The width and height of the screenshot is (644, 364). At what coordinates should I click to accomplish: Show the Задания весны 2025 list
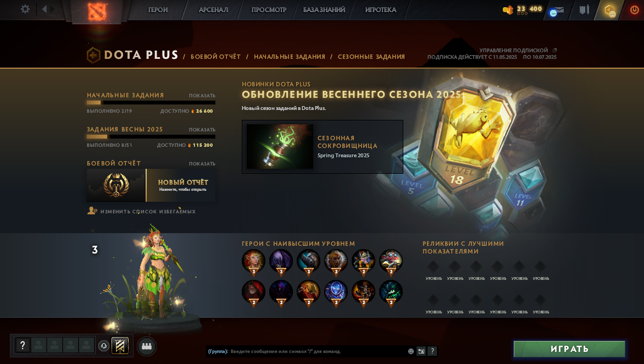(202, 129)
